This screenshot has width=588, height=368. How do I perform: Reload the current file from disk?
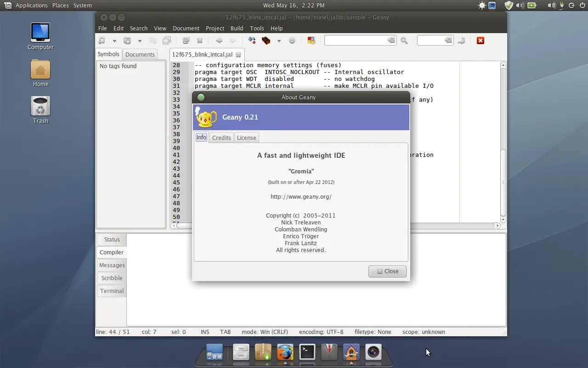pos(186,40)
